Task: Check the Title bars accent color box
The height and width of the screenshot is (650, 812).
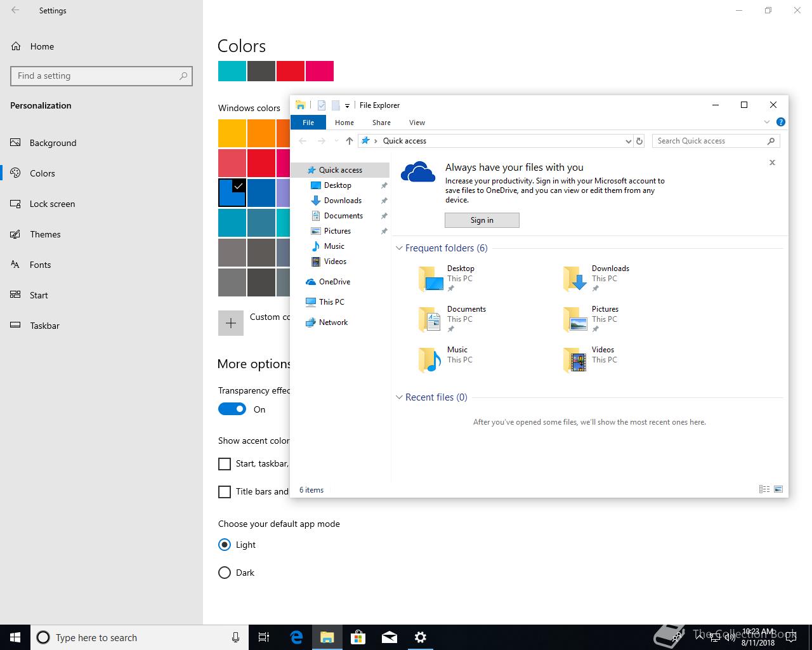Action: (x=225, y=492)
